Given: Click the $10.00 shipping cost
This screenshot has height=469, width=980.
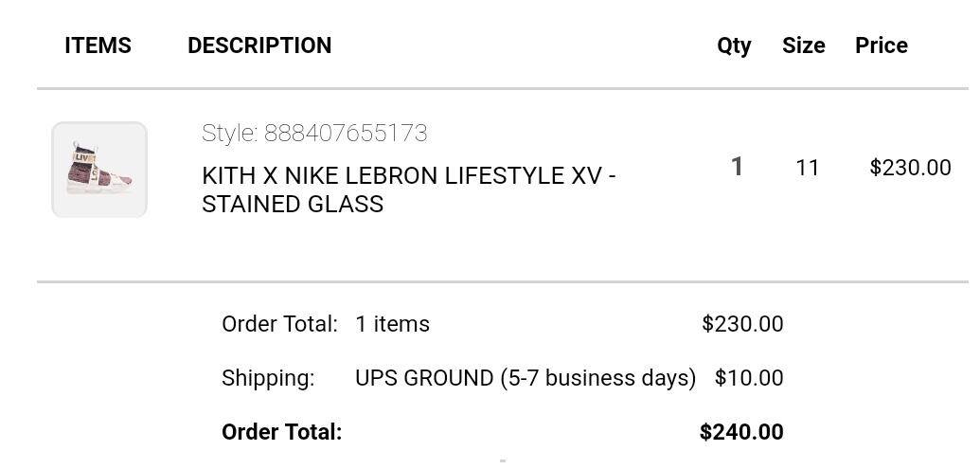Looking at the screenshot, I should click(749, 378).
